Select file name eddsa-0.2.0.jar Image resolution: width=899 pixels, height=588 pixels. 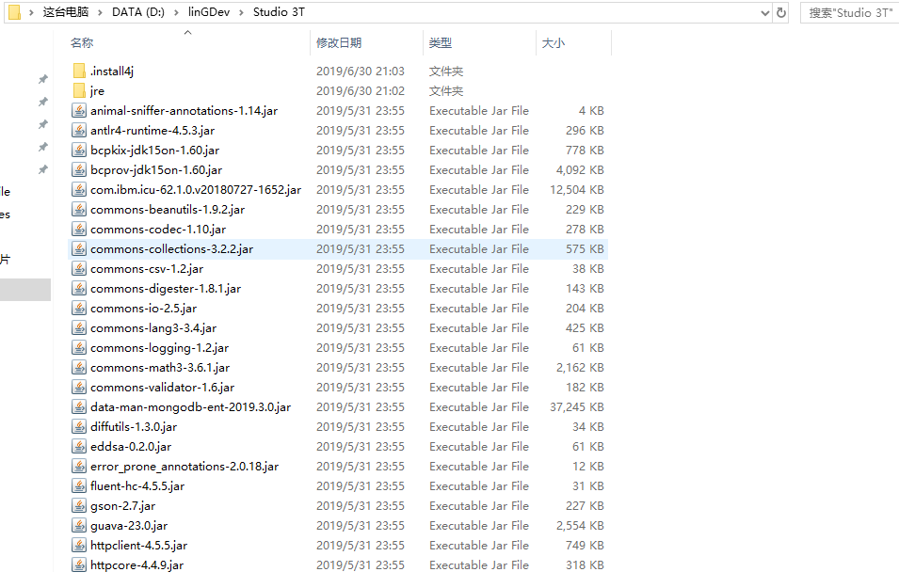tap(131, 447)
